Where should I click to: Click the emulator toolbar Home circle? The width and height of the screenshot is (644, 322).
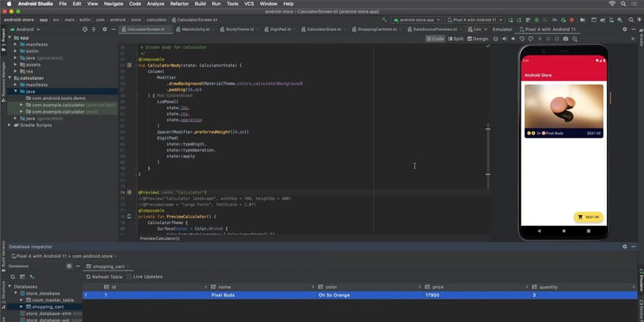coord(548,39)
